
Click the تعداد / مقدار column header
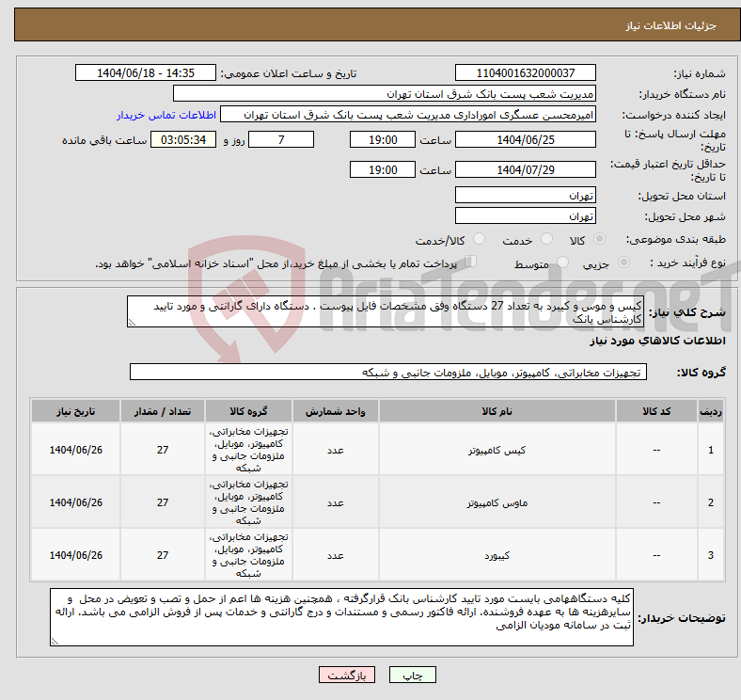pyautogui.click(x=163, y=411)
